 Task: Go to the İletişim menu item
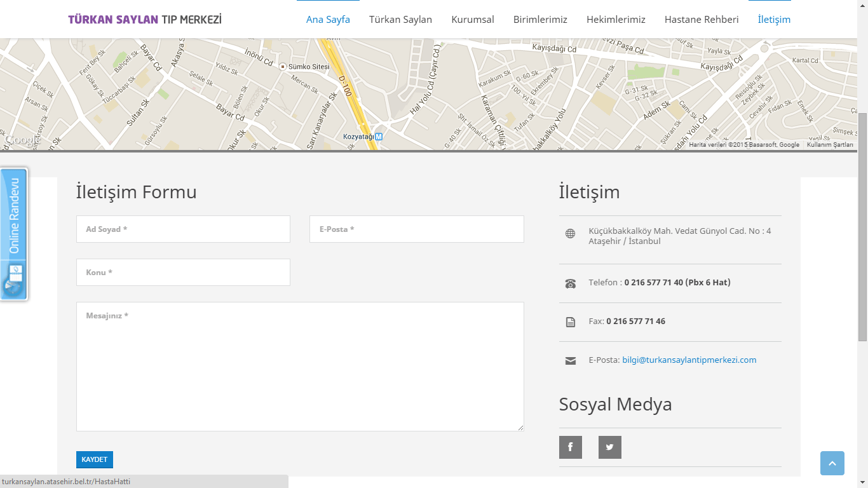pos(774,20)
